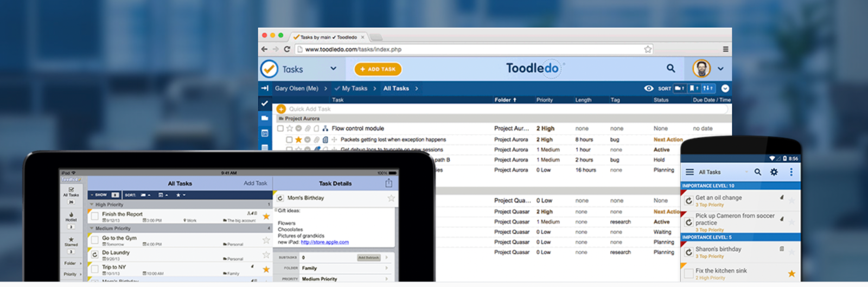
Task: Tap the share icon in Task Details
Action: click(388, 183)
